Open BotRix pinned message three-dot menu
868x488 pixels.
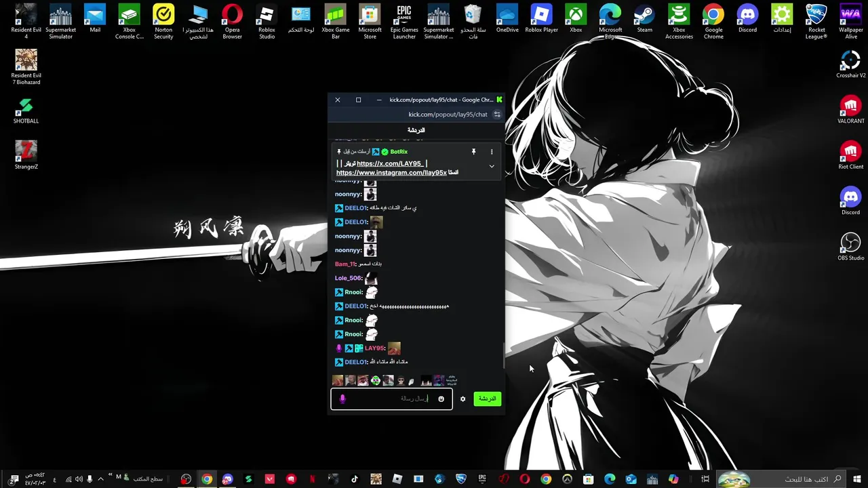492,152
